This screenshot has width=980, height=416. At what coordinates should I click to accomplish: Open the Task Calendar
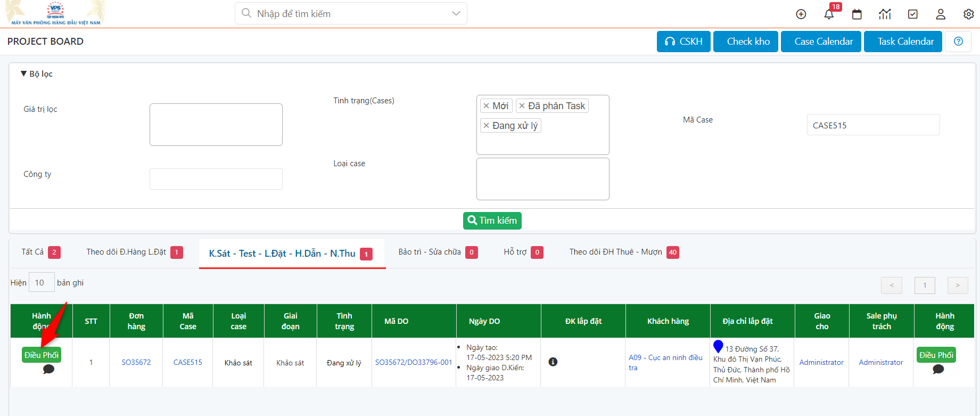tap(903, 42)
